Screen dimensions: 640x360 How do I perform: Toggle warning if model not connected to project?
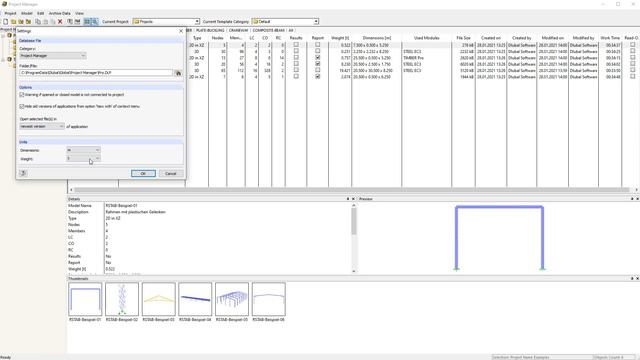[x=22, y=95]
